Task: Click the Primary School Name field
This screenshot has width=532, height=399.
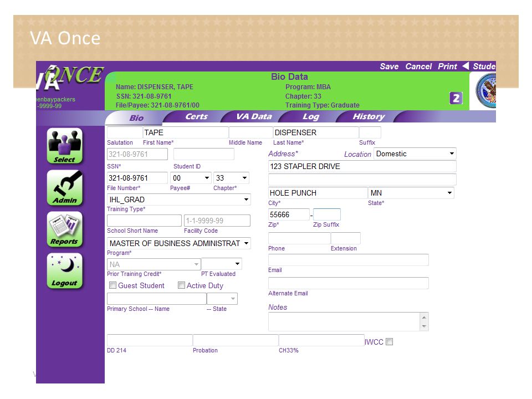Action: 156,299
